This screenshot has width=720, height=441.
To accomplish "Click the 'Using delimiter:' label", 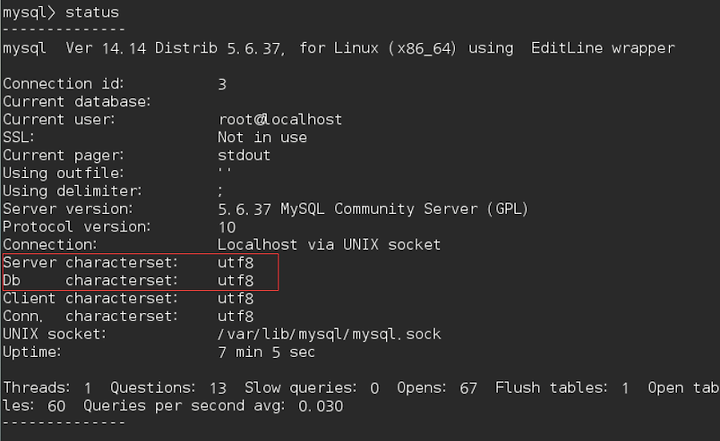I will 73,191.
